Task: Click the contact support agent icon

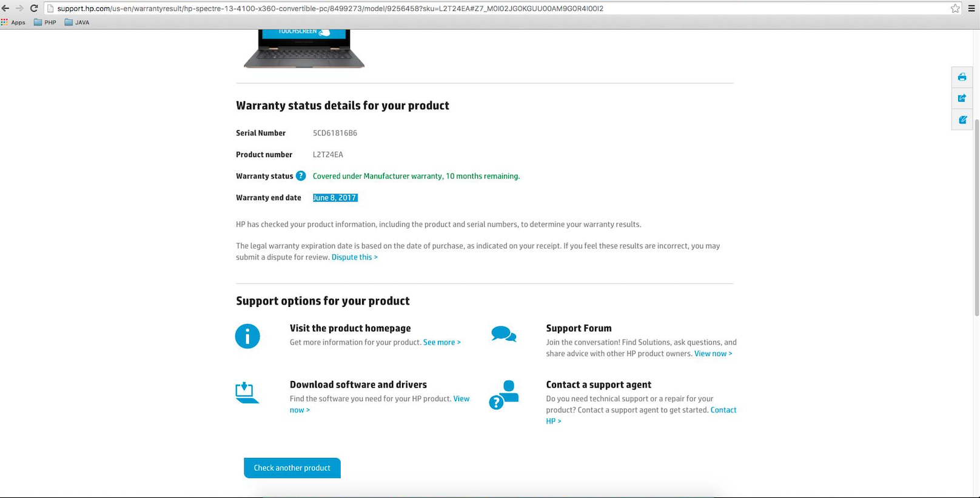Action: (504, 395)
